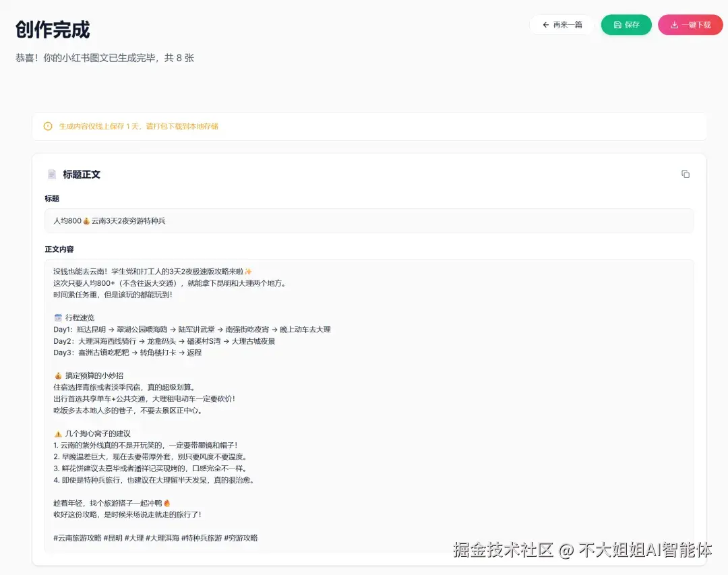Click the back arrow icon in 再来一篇
Image resolution: width=728 pixels, height=575 pixels.
coord(545,25)
